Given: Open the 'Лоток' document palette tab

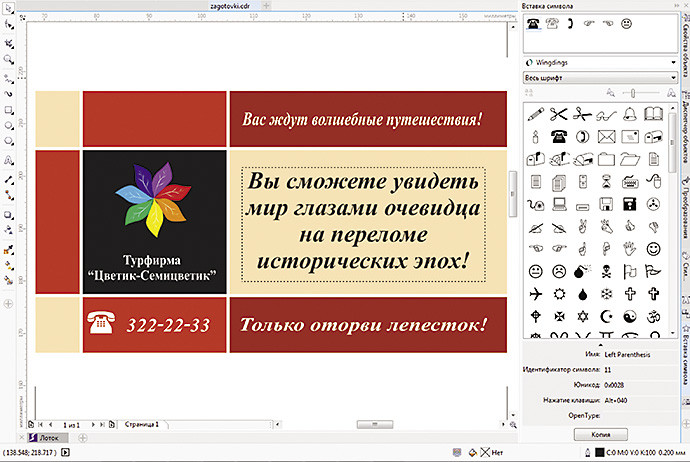Looking at the screenshot, I should (x=48, y=438).
